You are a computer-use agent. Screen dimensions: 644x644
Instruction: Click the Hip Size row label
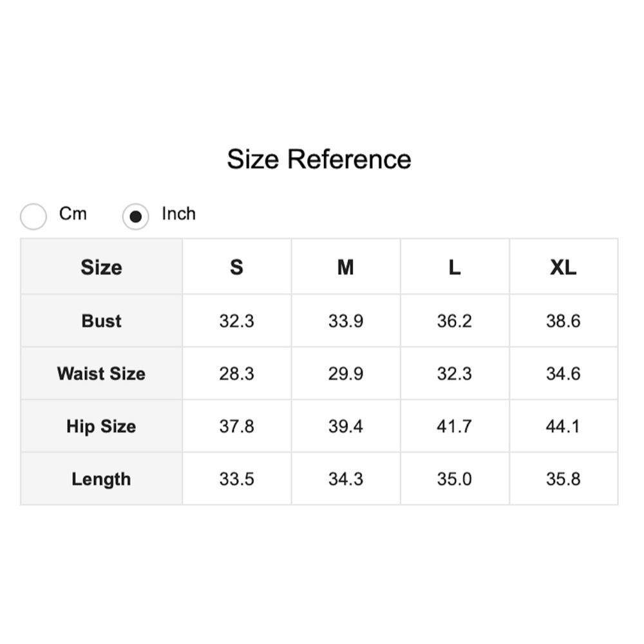pyautogui.click(x=101, y=426)
